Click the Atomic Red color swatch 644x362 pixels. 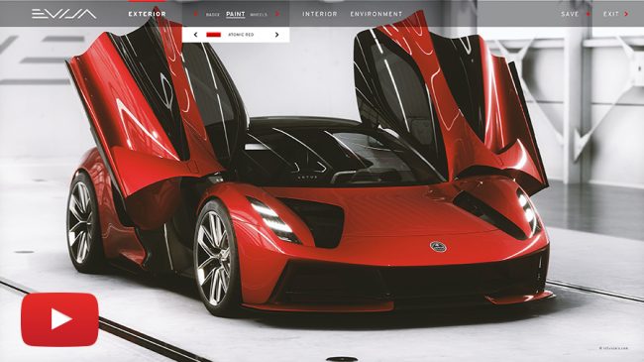pos(214,35)
